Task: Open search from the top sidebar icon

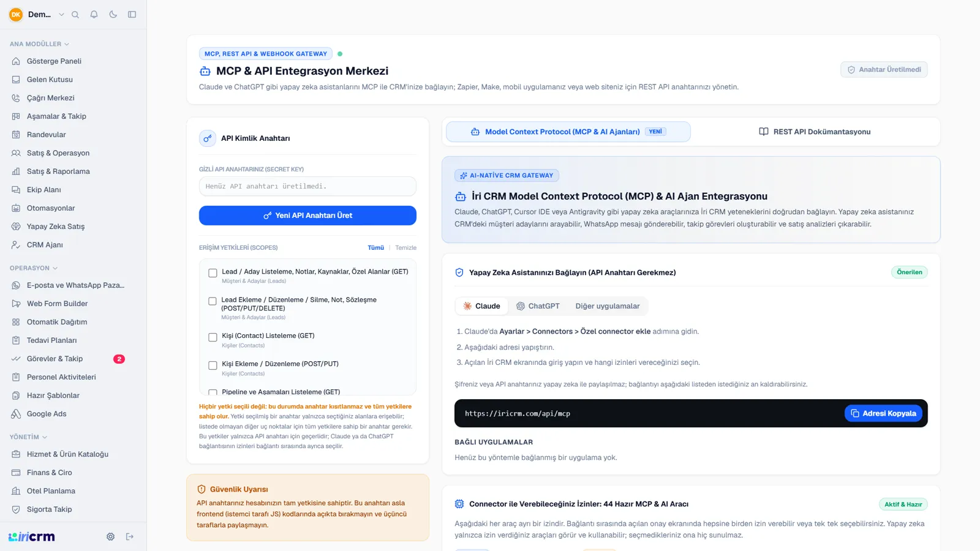Action: [x=75, y=15]
